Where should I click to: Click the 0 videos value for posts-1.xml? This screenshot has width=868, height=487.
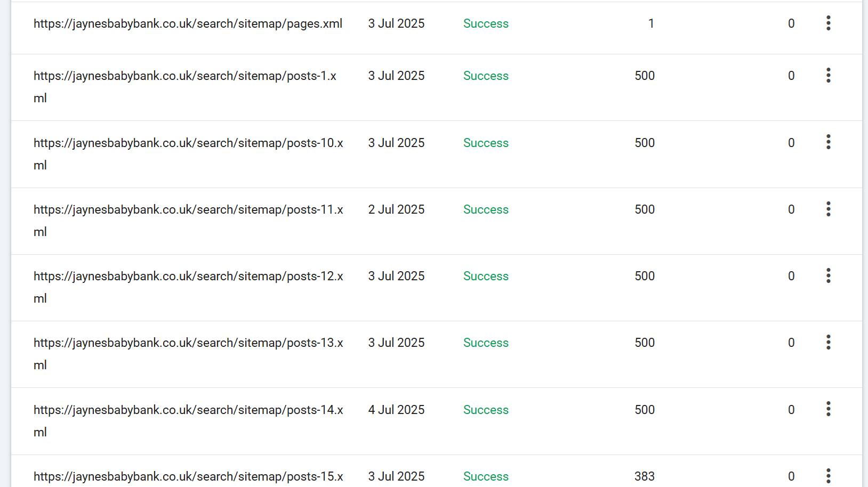tap(791, 76)
